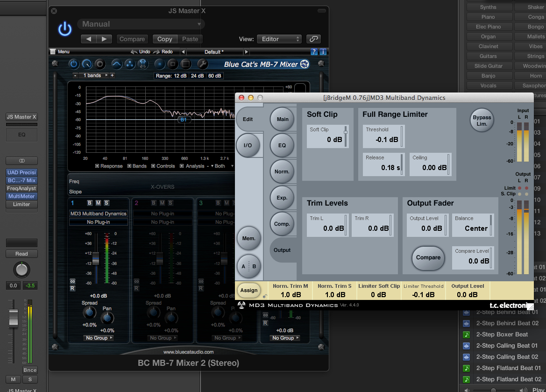Click band 1 link icon
The image size is (546, 392).
72,281
